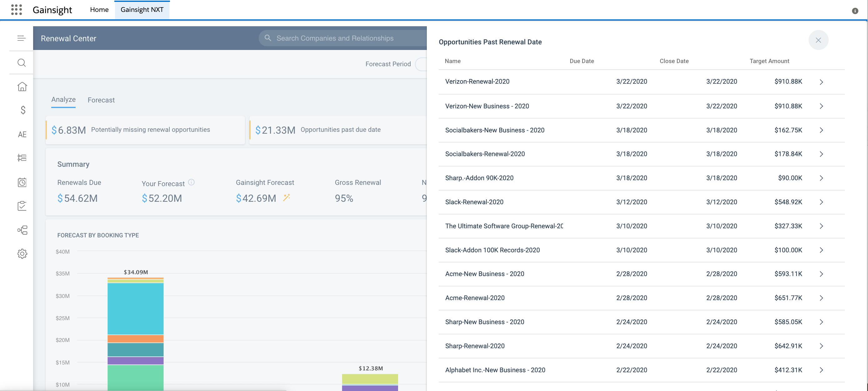Viewport: 868px width, 391px height.
Task: Open $6.83M potentially missing renewal opportunities card
Action: pyautogui.click(x=145, y=130)
